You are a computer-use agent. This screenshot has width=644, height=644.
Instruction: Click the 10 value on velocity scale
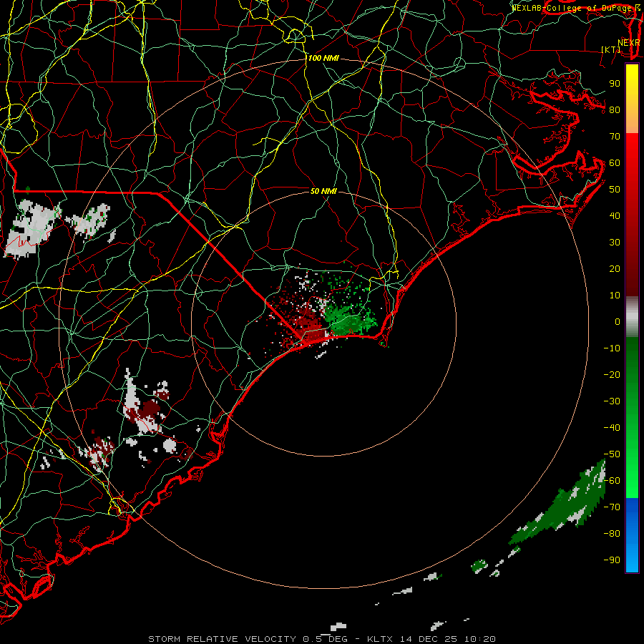[615, 296]
